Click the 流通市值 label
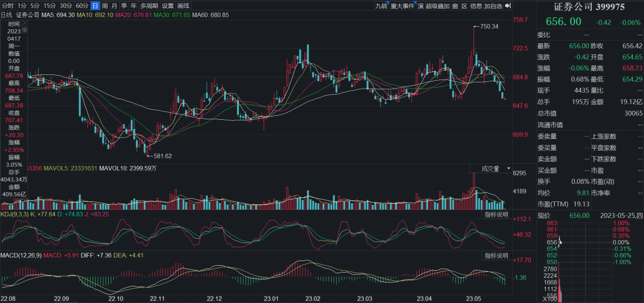The width and height of the screenshot is (644, 303). point(550,125)
